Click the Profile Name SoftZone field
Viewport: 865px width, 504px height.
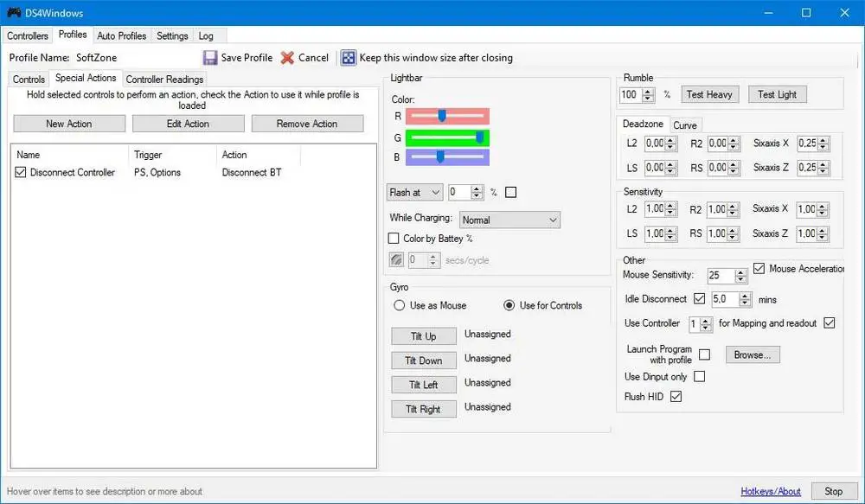pyautogui.click(x=135, y=57)
